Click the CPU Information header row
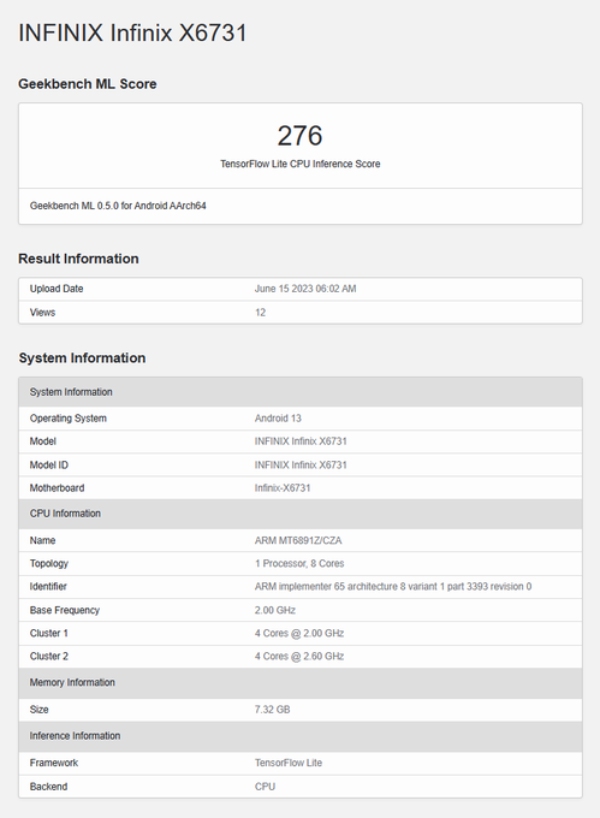This screenshot has height=818, width=600. pos(301,514)
